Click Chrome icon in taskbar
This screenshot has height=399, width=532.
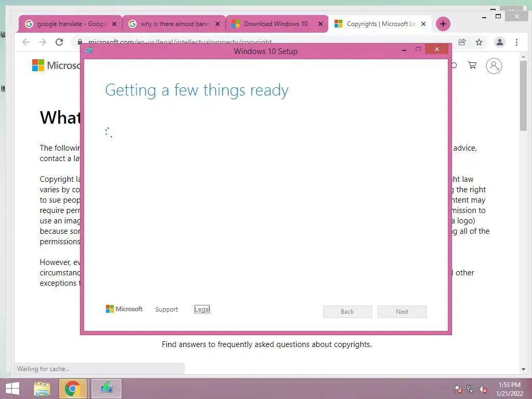pos(73,389)
